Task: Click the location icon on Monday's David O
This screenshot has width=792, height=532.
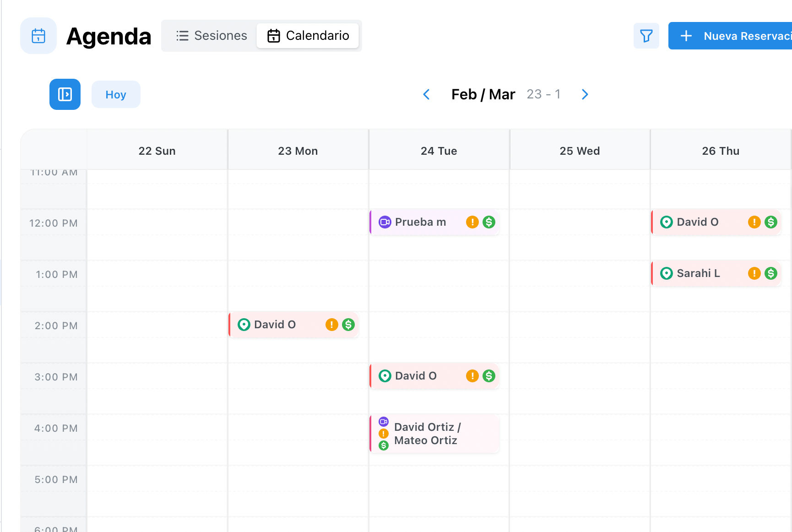Action: [x=244, y=325]
